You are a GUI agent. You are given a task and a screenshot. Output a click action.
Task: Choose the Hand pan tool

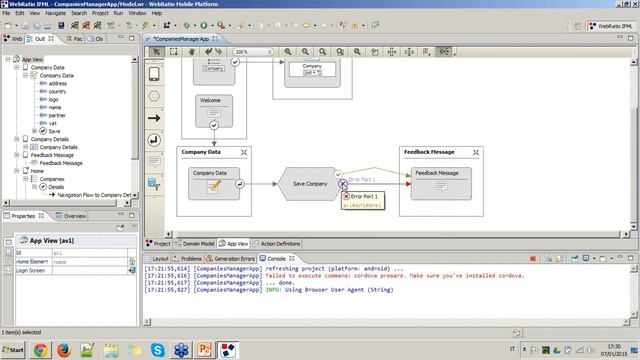click(x=191, y=51)
